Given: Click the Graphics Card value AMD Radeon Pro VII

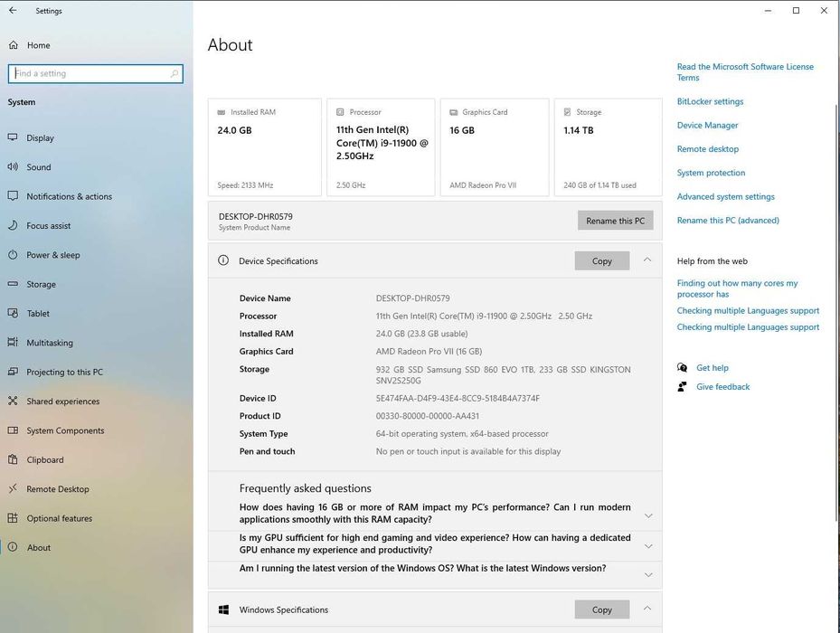Looking at the screenshot, I should (x=429, y=351).
